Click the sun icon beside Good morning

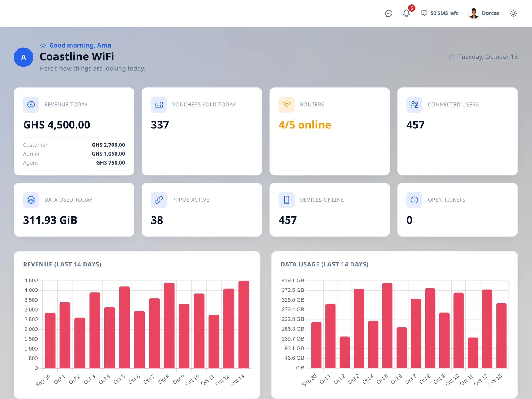pos(43,45)
